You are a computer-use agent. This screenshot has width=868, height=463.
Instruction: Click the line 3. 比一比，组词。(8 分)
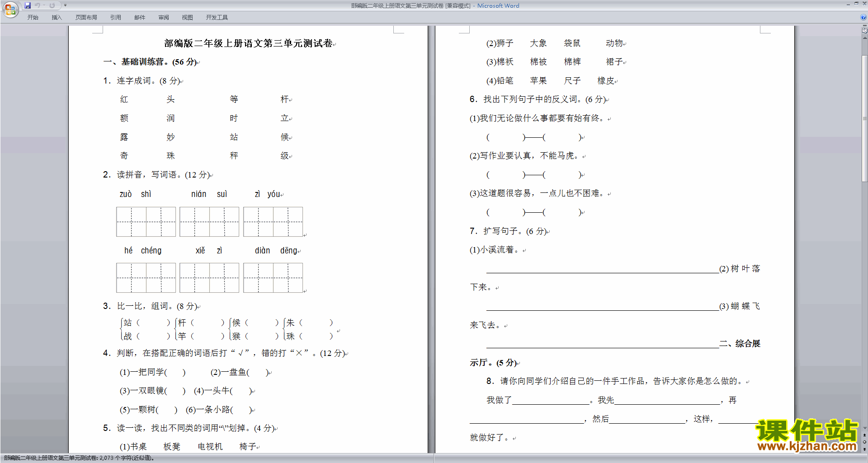151,306
